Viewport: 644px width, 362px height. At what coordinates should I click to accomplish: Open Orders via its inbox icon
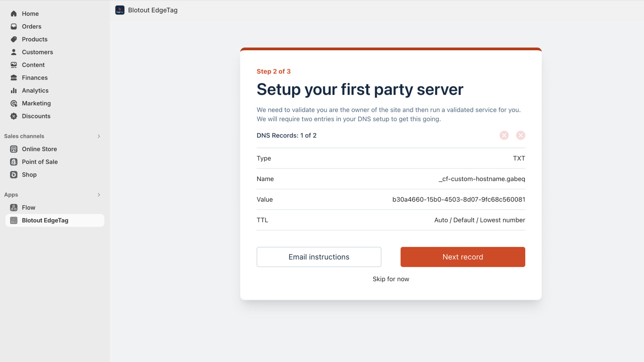(x=14, y=27)
